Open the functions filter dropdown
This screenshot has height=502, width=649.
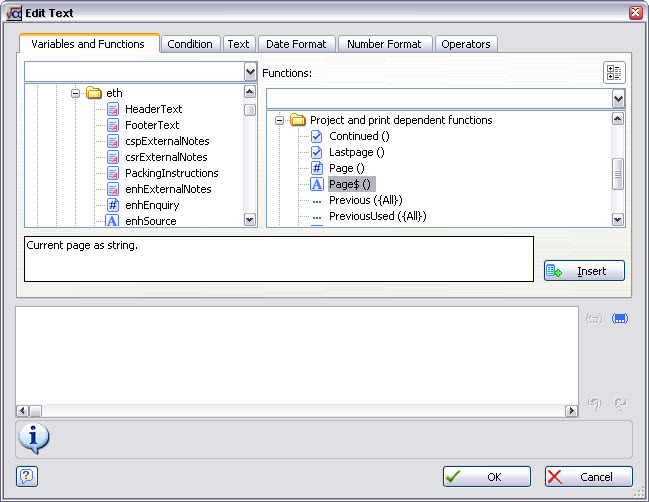[617, 98]
